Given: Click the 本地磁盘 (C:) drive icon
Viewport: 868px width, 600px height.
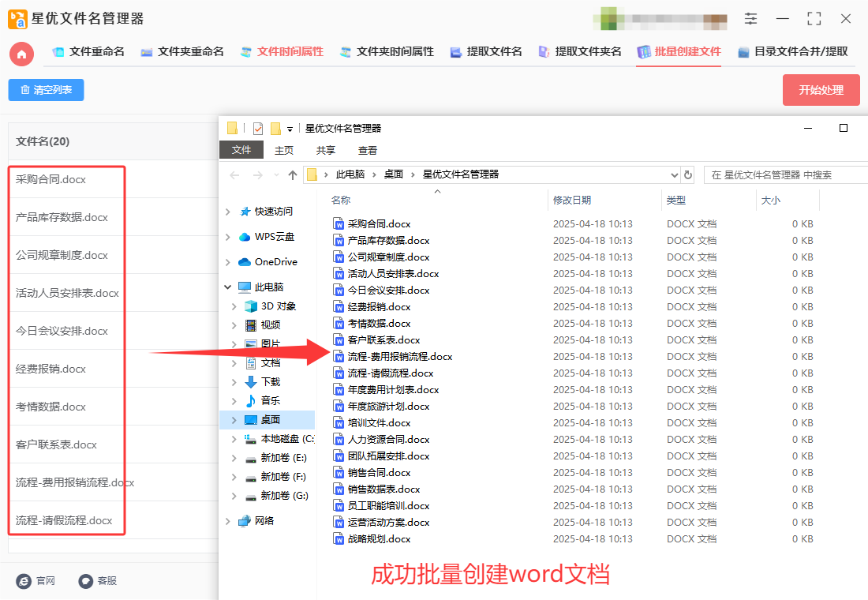Looking at the screenshot, I should pos(251,439).
